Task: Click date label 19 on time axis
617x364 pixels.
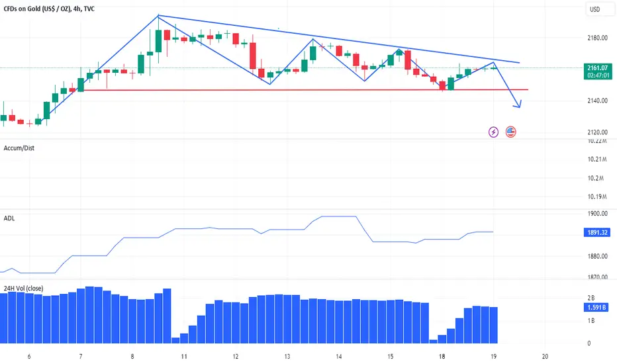Action: coord(493,357)
